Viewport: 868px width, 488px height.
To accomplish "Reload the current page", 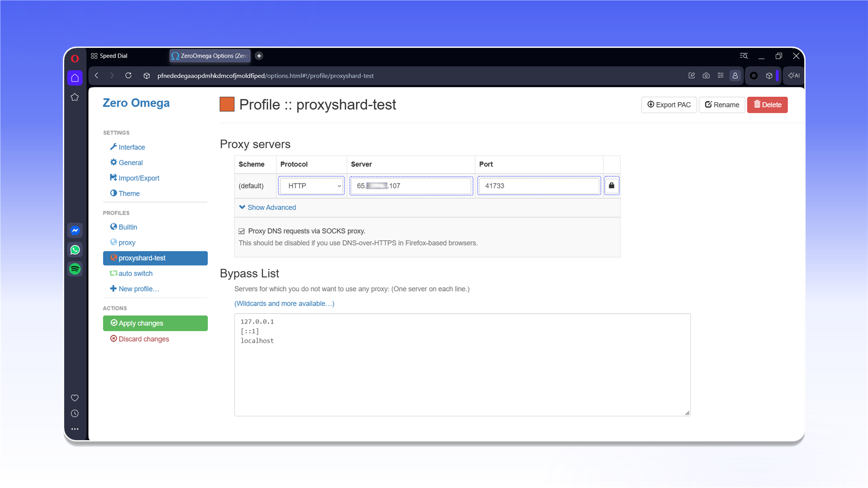I will pos(128,75).
